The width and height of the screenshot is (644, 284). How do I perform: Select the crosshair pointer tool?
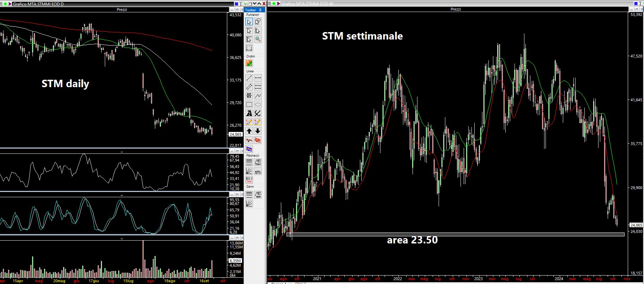tap(249, 40)
